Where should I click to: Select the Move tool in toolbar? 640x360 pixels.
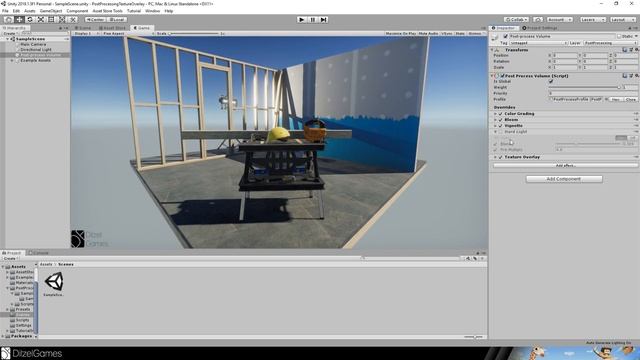click(19, 20)
